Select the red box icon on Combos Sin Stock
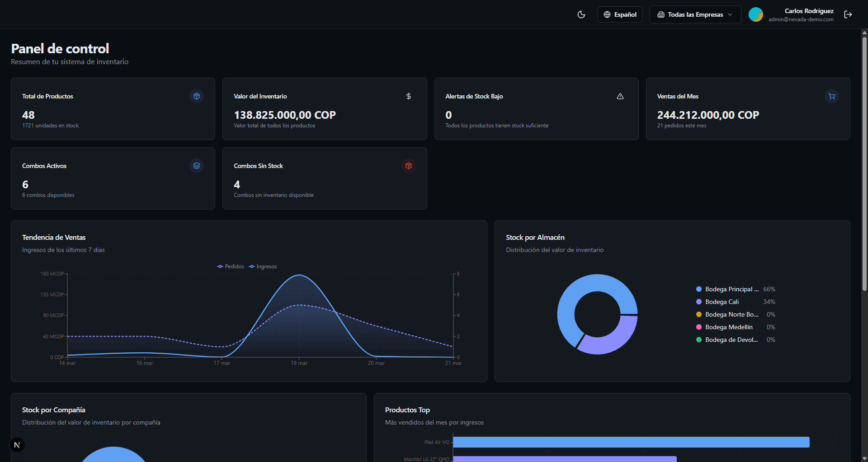This screenshot has height=462, width=868. pos(408,166)
